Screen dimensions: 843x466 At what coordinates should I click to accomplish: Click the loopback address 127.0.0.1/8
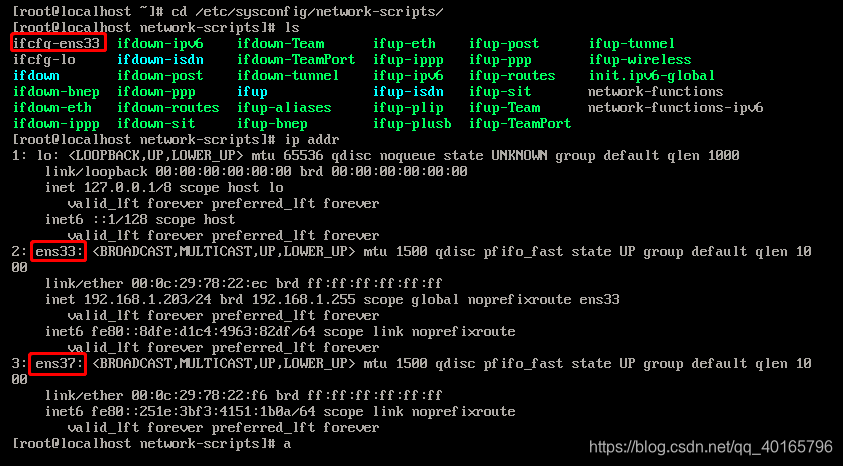129,187
